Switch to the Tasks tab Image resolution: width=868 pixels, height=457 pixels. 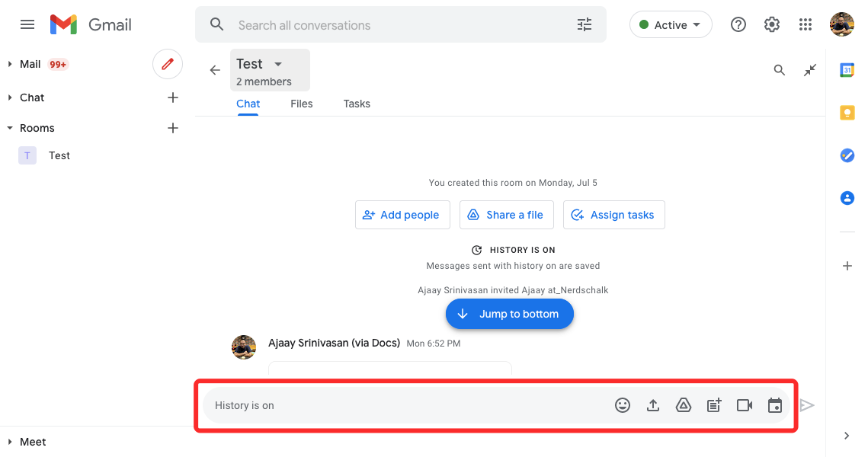click(357, 104)
